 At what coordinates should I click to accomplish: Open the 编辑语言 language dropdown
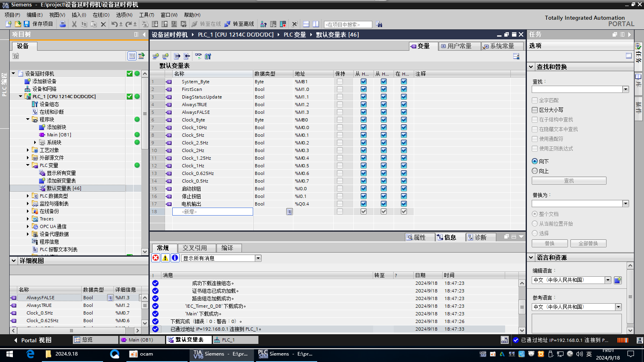coord(608,280)
